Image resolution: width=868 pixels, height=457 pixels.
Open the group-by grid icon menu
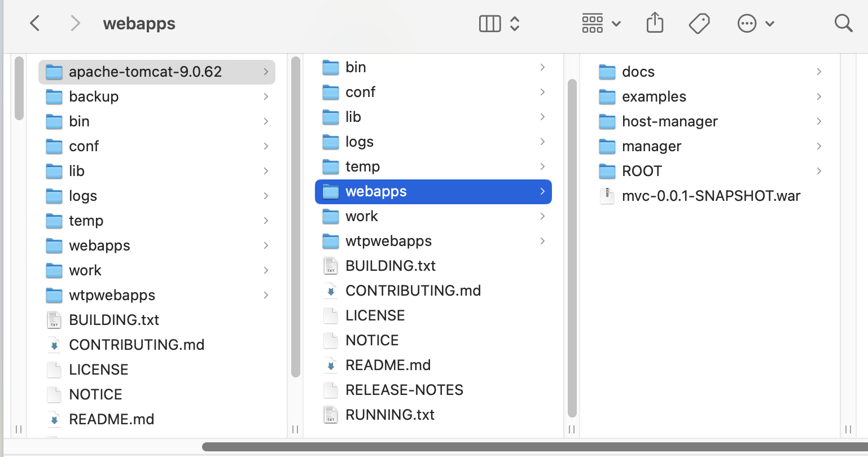tap(593, 23)
